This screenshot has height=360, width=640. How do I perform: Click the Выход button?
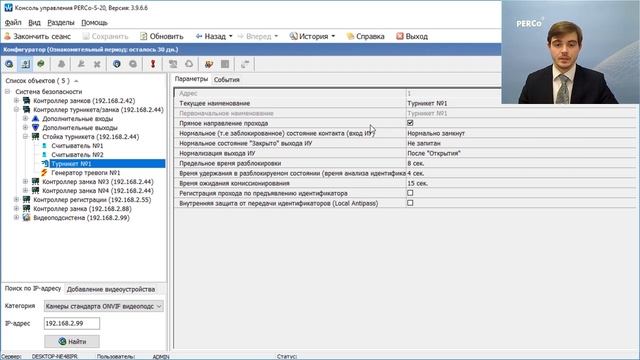412,36
